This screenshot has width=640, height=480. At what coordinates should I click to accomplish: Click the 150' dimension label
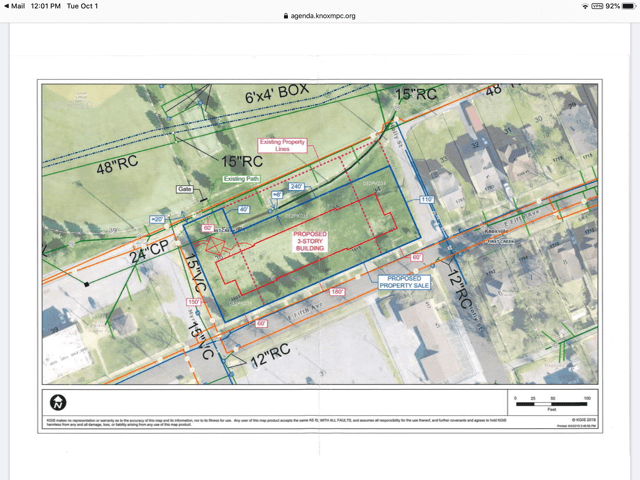[194, 301]
